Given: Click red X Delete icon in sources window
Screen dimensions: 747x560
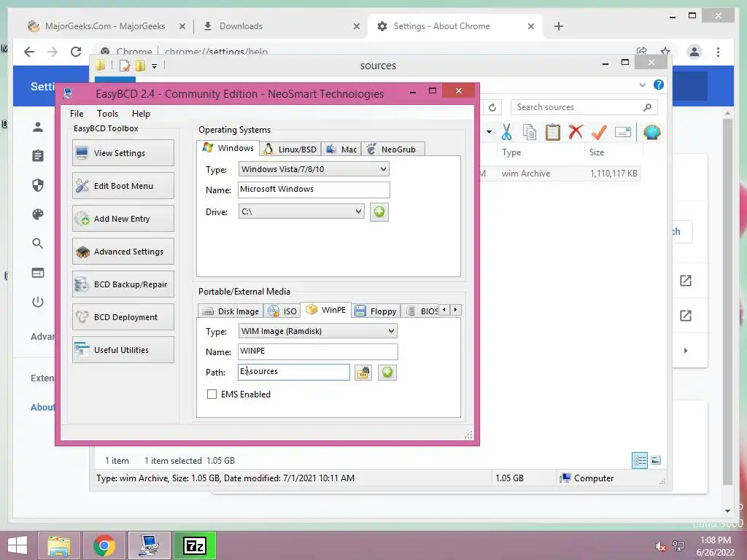Looking at the screenshot, I should click(576, 132).
